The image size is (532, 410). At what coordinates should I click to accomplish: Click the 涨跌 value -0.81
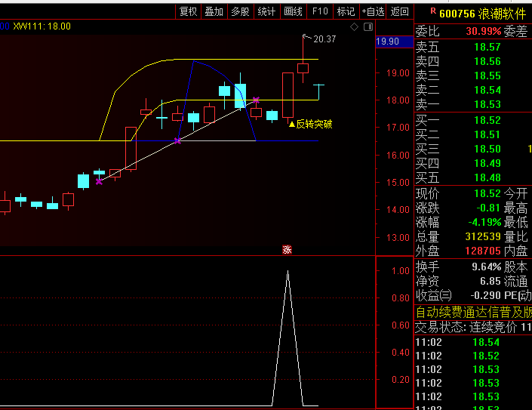pos(488,208)
